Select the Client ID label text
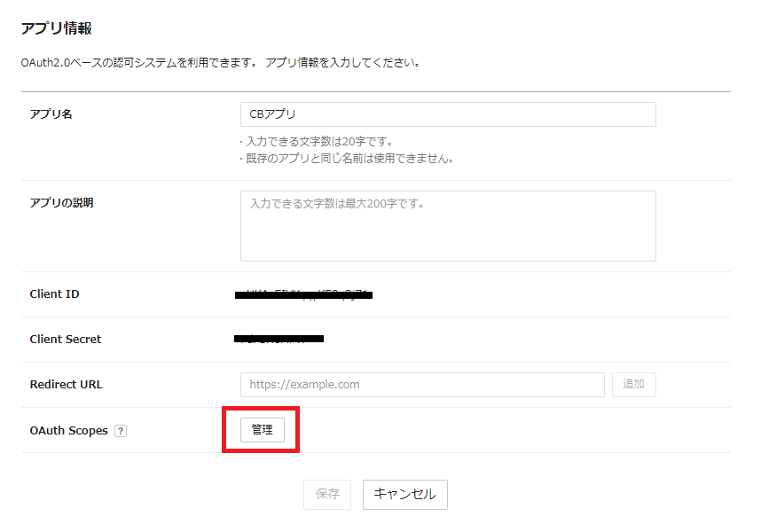 click(54, 294)
